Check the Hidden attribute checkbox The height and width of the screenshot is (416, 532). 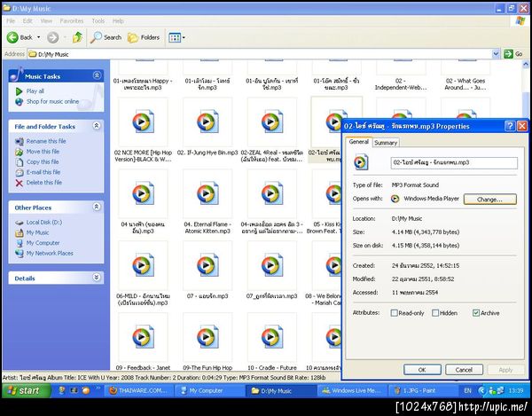tap(435, 313)
